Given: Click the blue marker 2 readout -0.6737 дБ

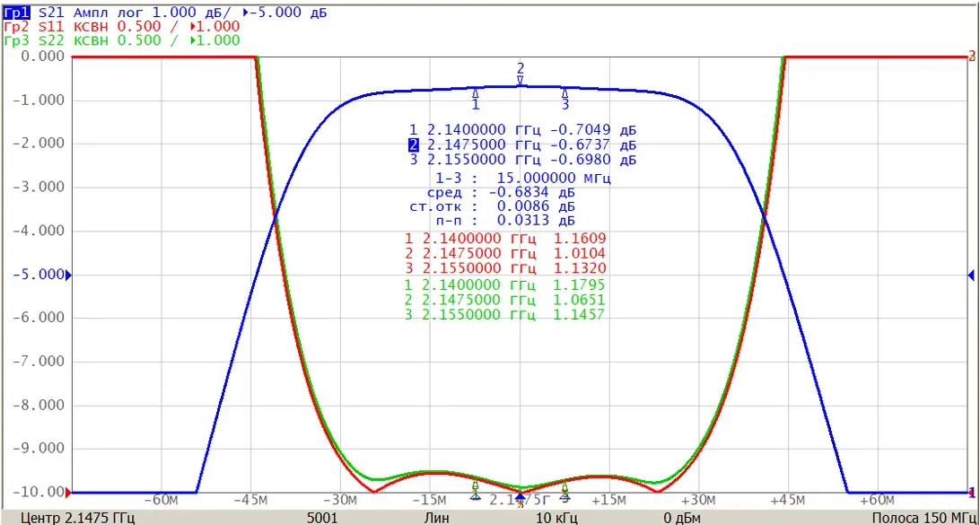Looking at the screenshot, I should 593,145.
